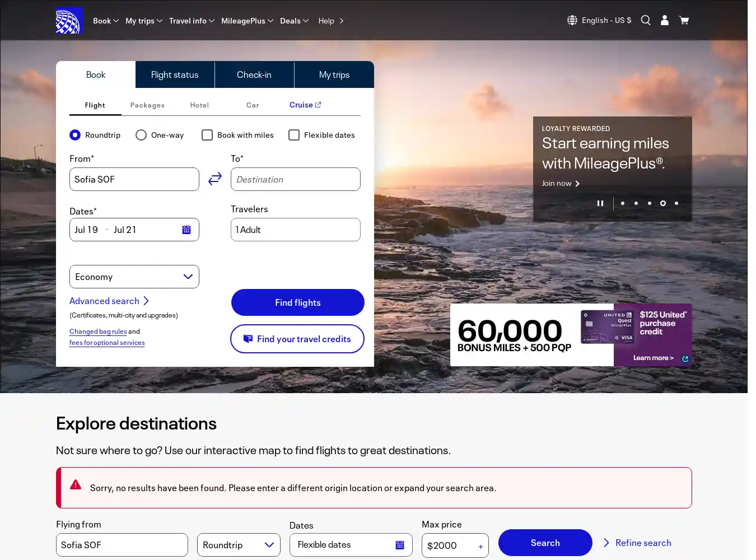Click the Join now arrow link
The image size is (756, 560).
[x=561, y=183]
